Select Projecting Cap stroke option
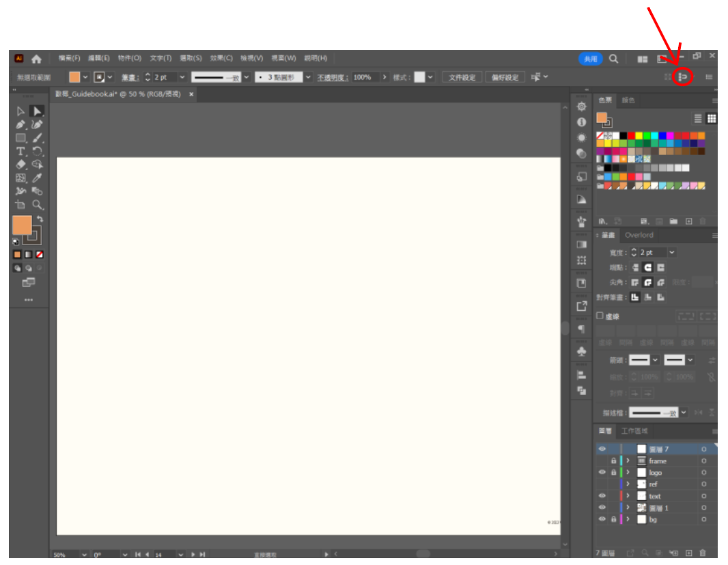The width and height of the screenshot is (728, 565). tap(660, 267)
